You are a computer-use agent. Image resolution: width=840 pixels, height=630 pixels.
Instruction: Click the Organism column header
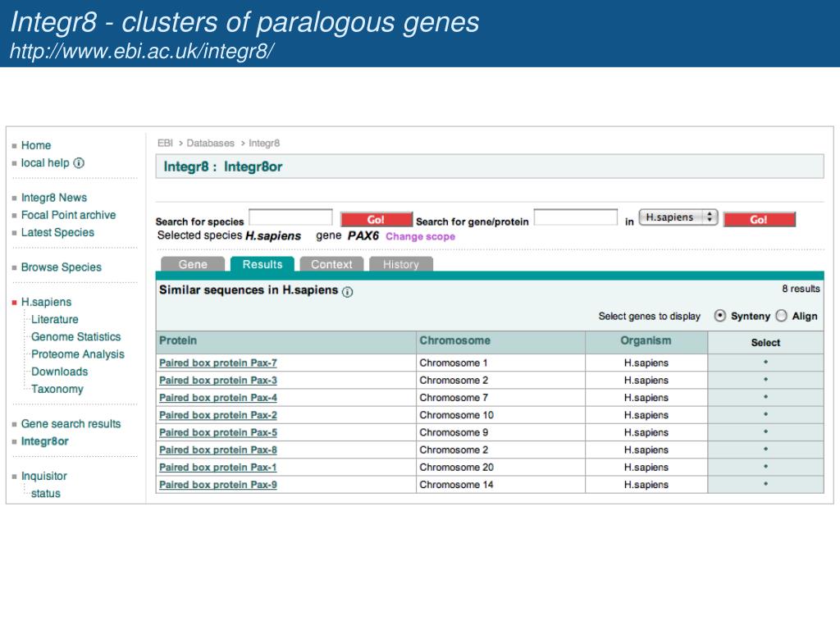646,340
